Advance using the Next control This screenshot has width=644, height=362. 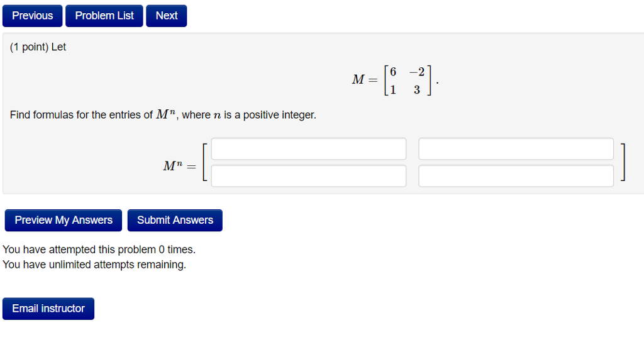[166, 16]
